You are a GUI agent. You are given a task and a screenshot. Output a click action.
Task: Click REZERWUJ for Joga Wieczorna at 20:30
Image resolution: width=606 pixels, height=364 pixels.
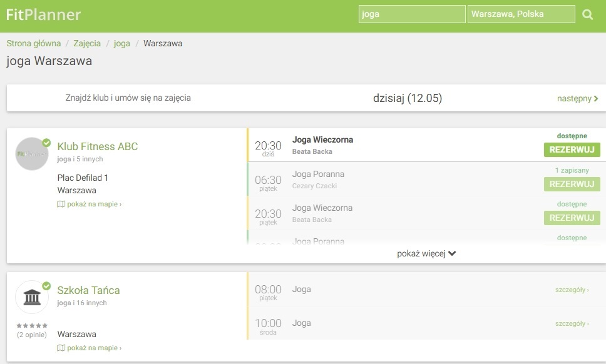tap(571, 150)
